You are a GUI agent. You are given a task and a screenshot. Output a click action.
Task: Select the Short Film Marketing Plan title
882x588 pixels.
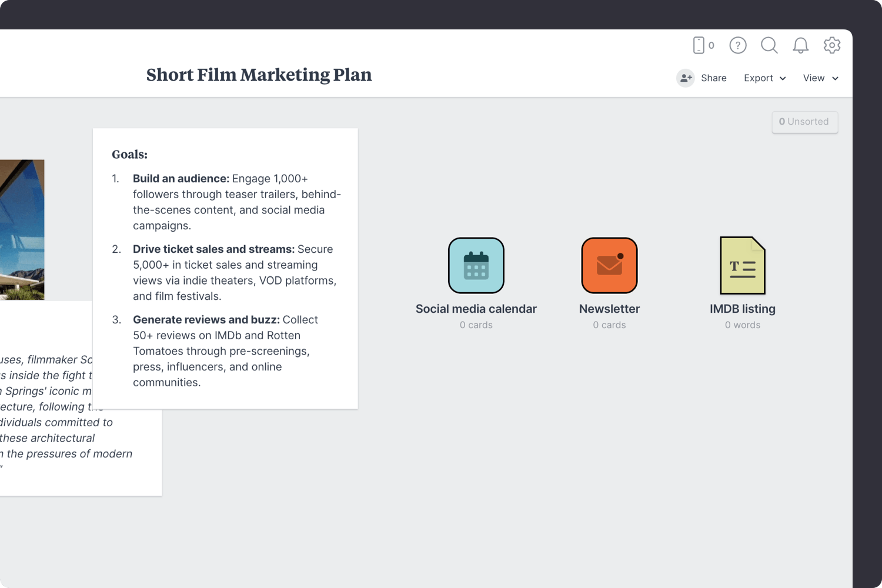click(259, 75)
